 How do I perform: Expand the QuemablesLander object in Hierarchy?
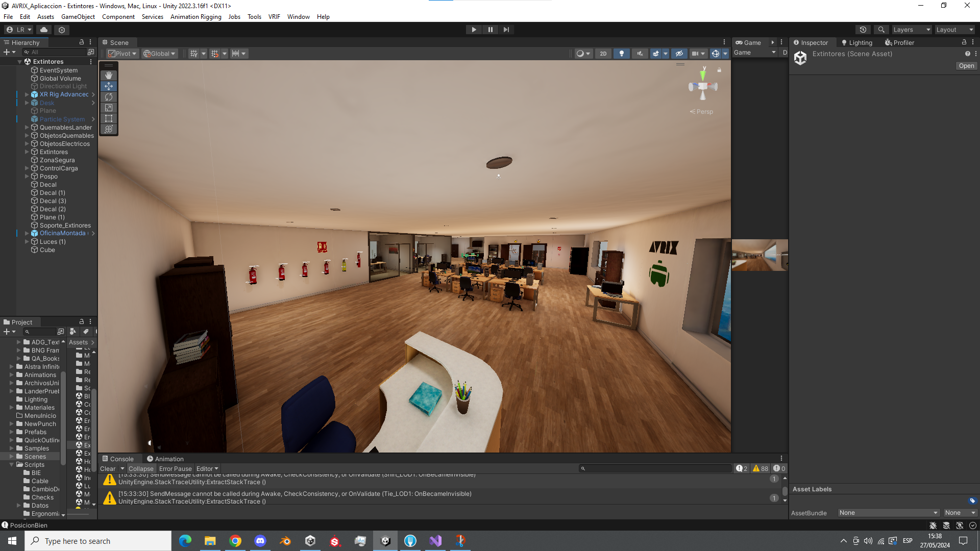27,128
